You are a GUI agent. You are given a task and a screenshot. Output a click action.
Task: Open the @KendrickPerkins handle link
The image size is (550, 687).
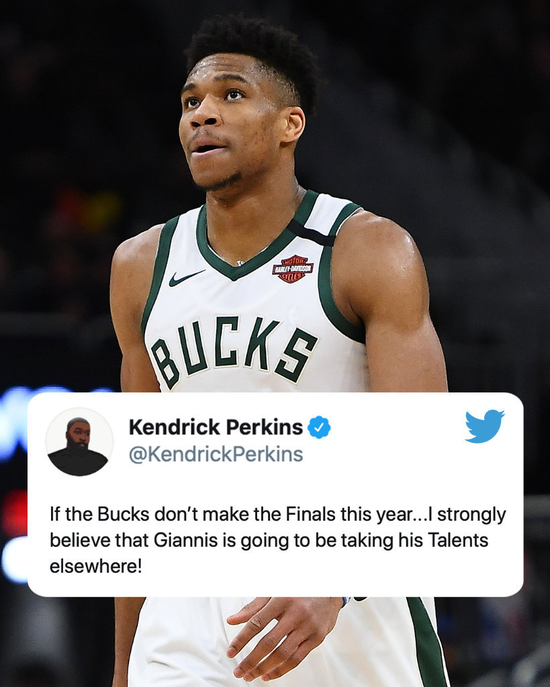[x=216, y=454]
